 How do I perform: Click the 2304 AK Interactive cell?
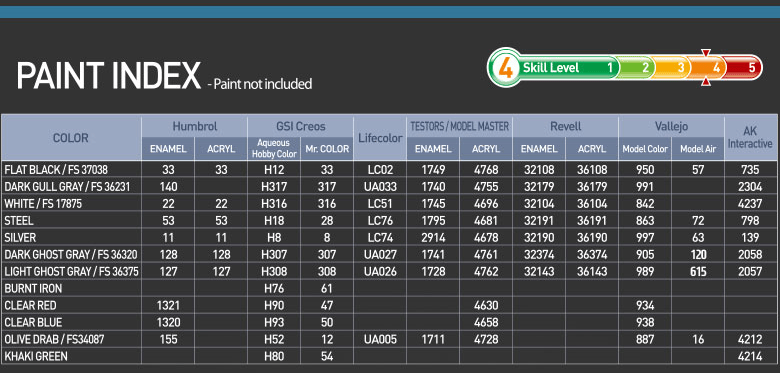point(750,186)
